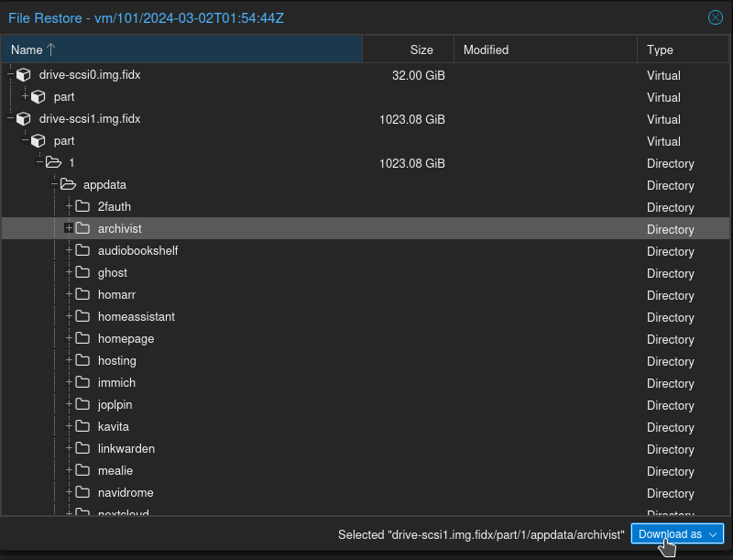Click the hosting folder icon
This screenshot has width=733, height=560.
[x=82, y=360]
